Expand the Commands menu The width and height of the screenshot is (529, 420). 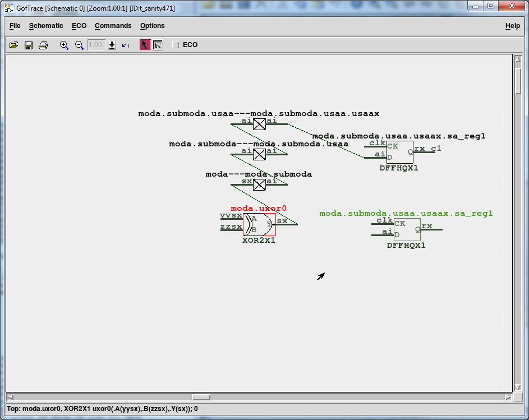113,26
